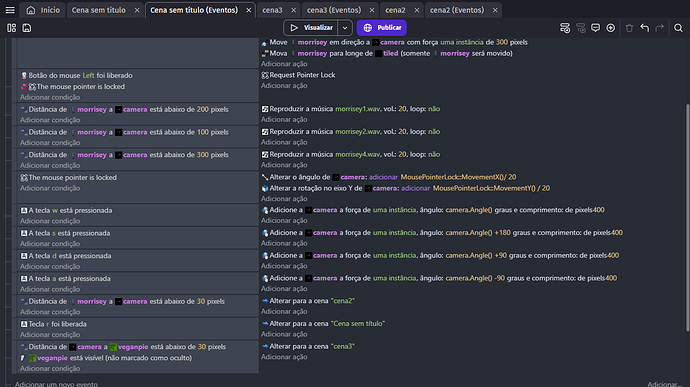Delete selected events with trash icon
The height and width of the screenshot is (387, 690).
coord(629,28)
